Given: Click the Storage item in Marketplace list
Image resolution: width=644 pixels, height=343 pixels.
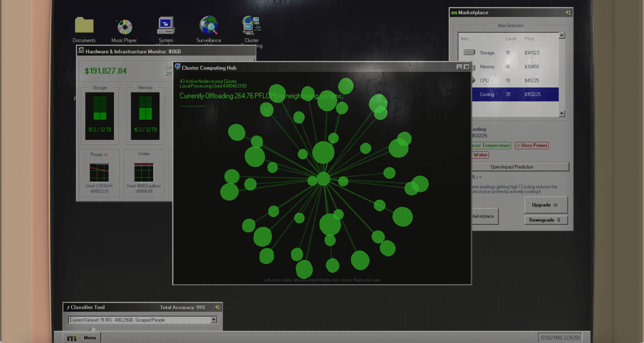Looking at the screenshot, I should 488,52.
